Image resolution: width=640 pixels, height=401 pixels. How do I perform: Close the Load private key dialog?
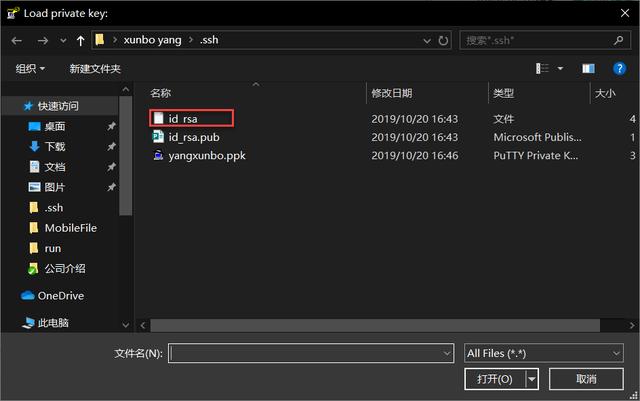(x=625, y=13)
